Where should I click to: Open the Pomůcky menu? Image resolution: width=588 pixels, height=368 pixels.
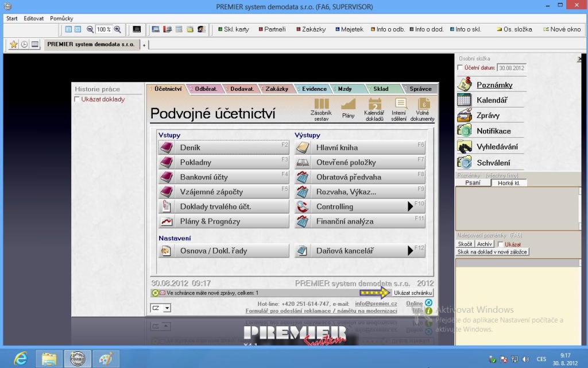click(x=61, y=18)
